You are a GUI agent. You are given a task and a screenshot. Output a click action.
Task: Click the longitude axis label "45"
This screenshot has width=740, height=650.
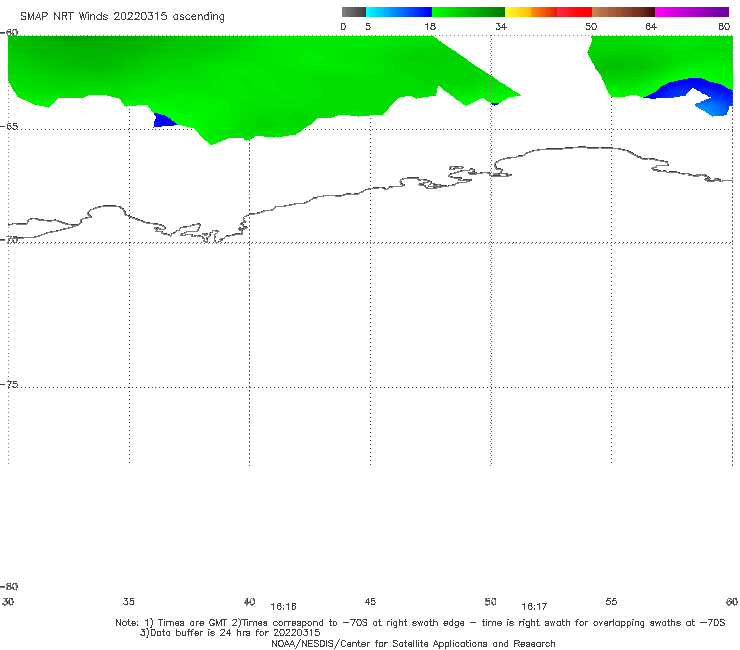pos(370,601)
